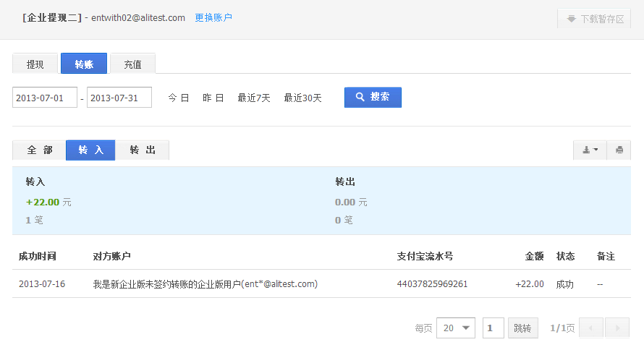This screenshot has width=644, height=350.
Task: Show 全部 transfer records
Action: 39,150
